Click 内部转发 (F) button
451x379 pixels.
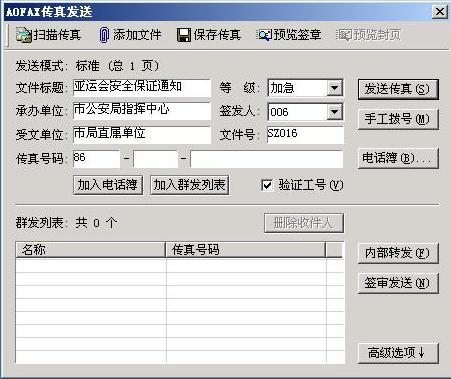(398, 253)
